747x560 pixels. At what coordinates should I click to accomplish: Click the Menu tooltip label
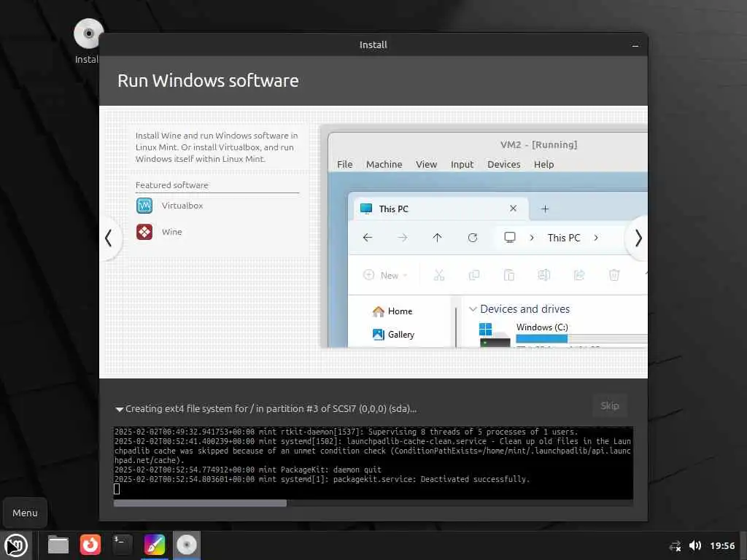tap(25, 513)
